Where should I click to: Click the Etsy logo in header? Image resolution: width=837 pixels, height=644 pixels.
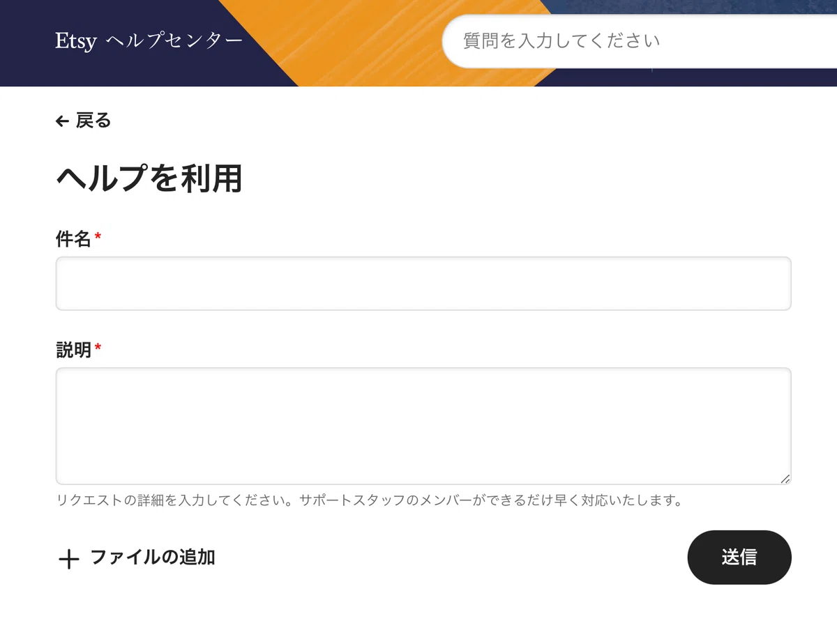(x=76, y=41)
